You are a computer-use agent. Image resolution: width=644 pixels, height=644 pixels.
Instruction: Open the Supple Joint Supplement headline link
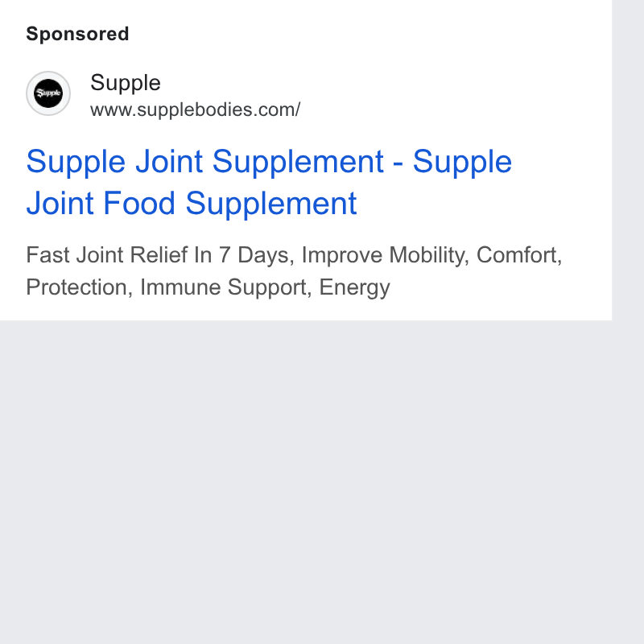click(x=269, y=182)
